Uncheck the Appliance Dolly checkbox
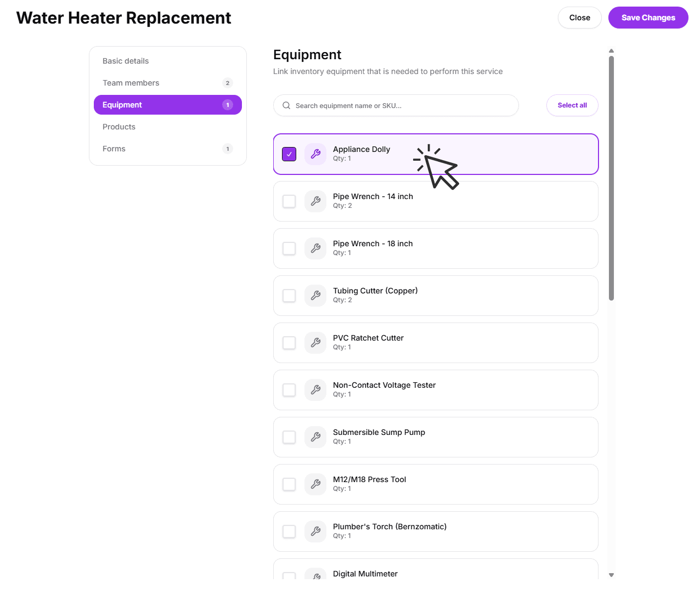This screenshot has height=594, width=700. [289, 154]
